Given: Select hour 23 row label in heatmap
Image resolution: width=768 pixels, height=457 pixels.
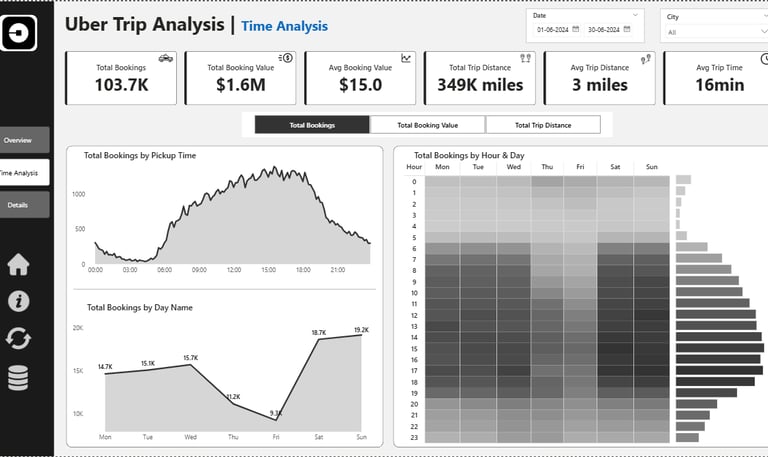Looking at the screenshot, I should (414, 437).
